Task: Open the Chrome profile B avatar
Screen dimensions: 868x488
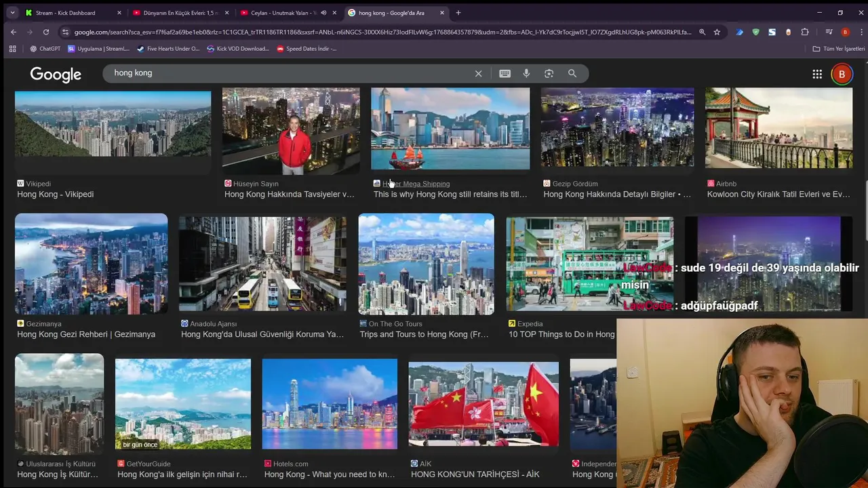Action: [845, 32]
